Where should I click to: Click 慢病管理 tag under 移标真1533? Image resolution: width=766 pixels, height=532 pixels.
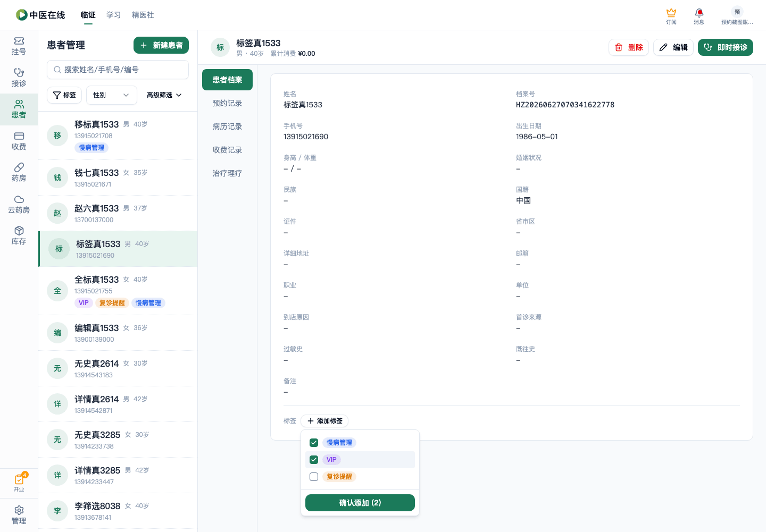coord(91,148)
